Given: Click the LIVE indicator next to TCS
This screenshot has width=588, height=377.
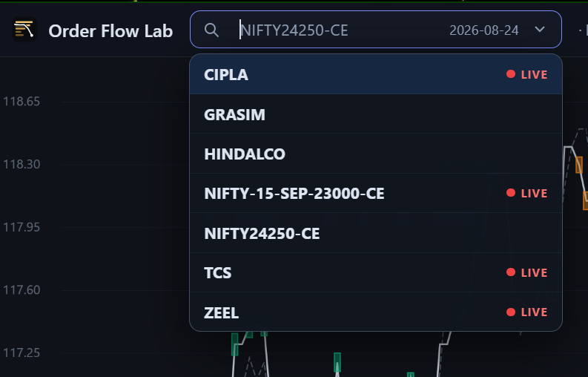Looking at the screenshot, I should pyautogui.click(x=527, y=272).
